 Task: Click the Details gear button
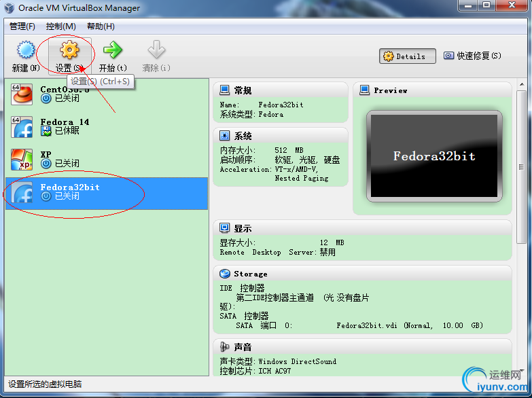tap(408, 56)
